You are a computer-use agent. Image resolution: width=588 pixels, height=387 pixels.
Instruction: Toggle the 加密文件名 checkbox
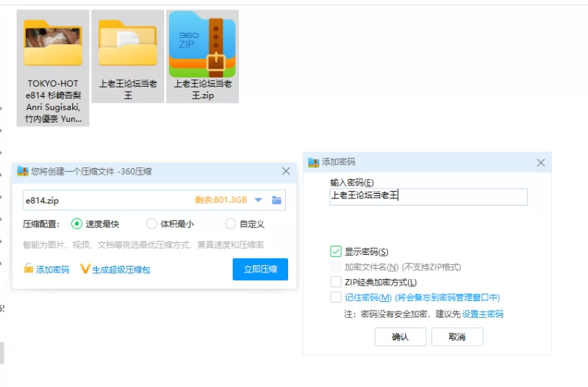(x=336, y=267)
